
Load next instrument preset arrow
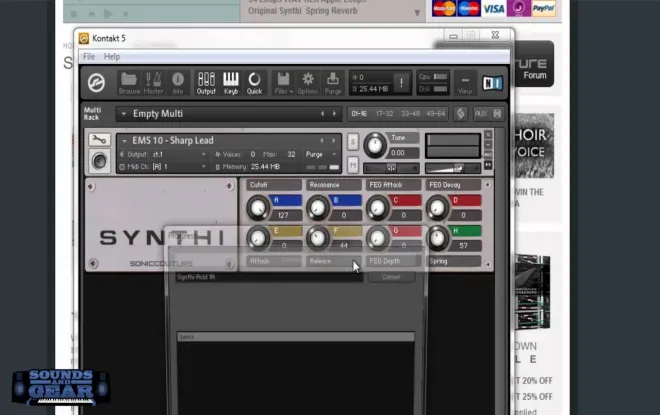(x=333, y=141)
